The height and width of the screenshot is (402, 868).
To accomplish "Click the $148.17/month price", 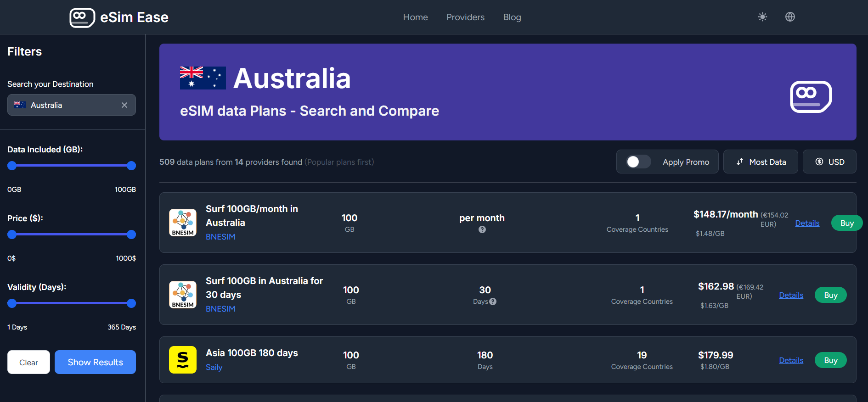I will (x=726, y=214).
